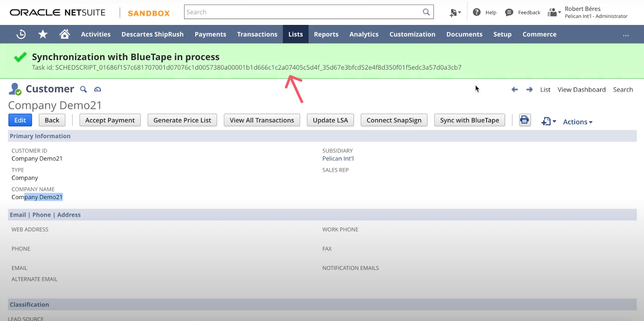The height and width of the screenshot is (321, 644).
Task: Open the Descartes ShipRush menu
Action: tap(153, 34)
